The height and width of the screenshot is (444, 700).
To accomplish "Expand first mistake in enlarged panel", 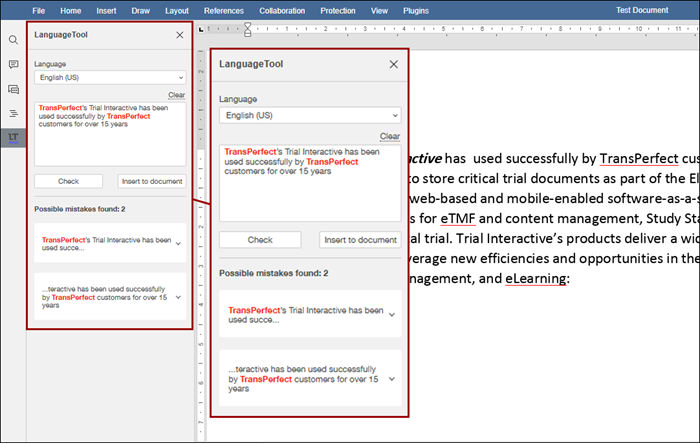I will coord(391,314).
